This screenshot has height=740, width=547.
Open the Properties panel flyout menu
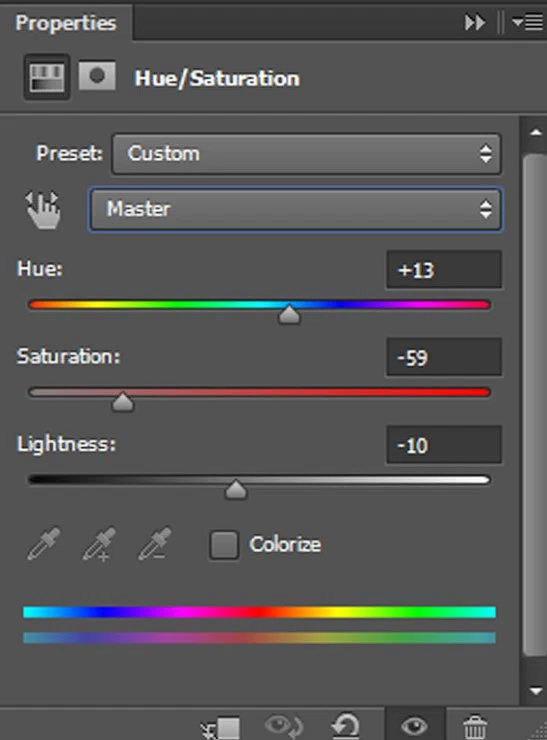[527, 22]
